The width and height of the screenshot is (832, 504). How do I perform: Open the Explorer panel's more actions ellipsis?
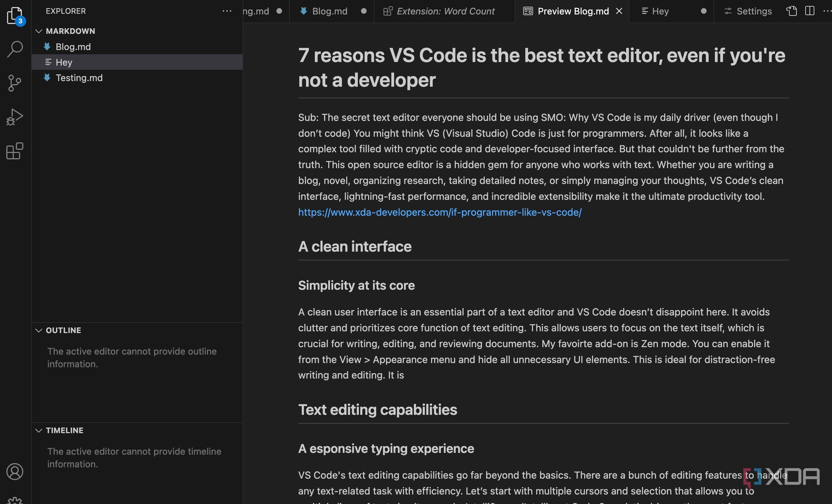(x=227, y=11)
